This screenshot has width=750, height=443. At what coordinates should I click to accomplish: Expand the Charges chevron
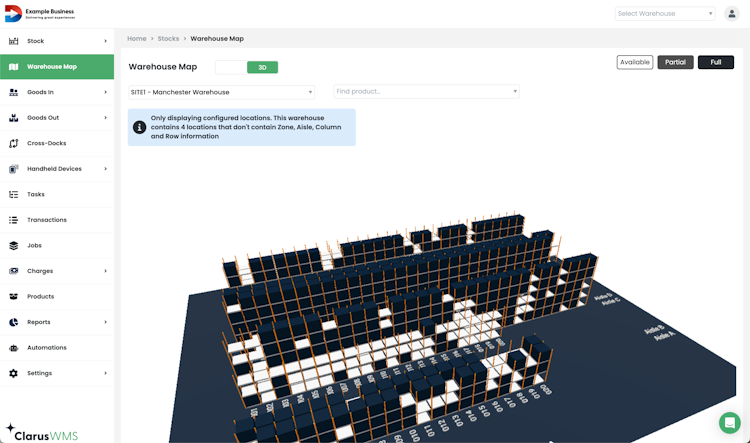pyautogui.click(x=105, y=271)
